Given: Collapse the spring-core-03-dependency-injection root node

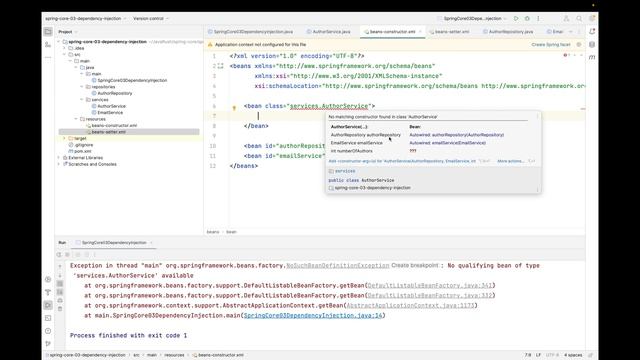Looking at the screenshot, I should click(x=59, y=42).
